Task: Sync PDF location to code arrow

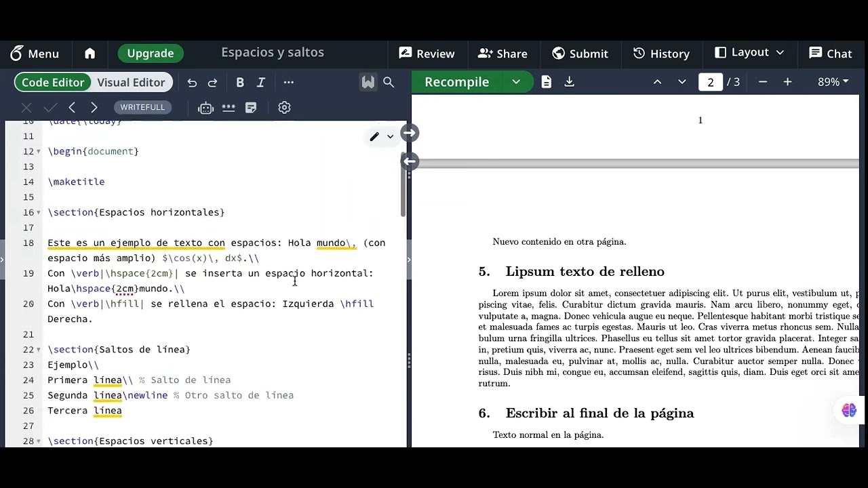Action: coord(409,161)
